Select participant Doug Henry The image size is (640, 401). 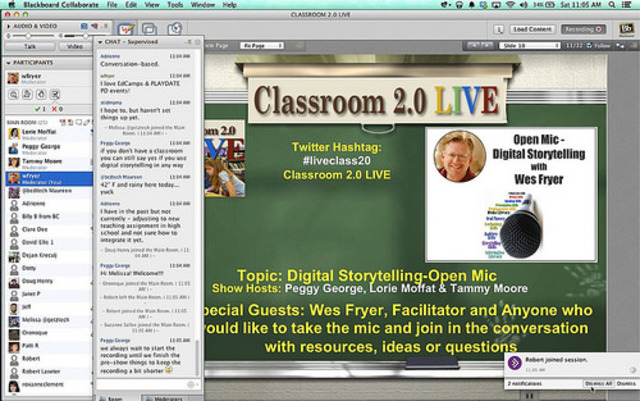click(49, 281)
